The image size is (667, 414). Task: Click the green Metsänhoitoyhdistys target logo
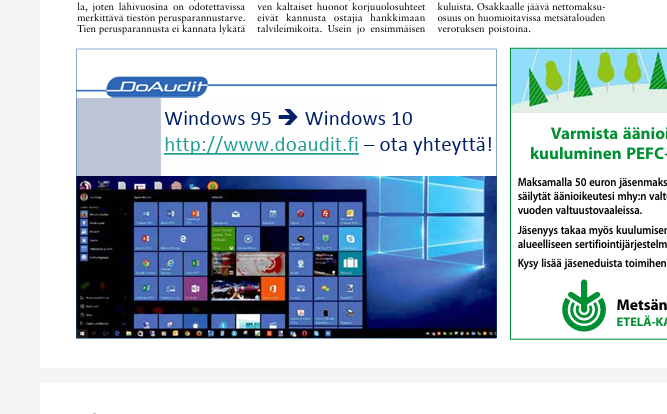(584, 306)
